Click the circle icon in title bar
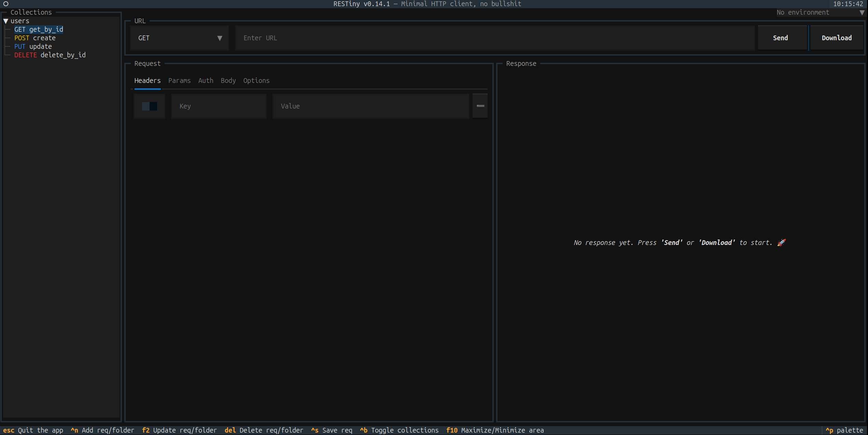 click(6, 4)
